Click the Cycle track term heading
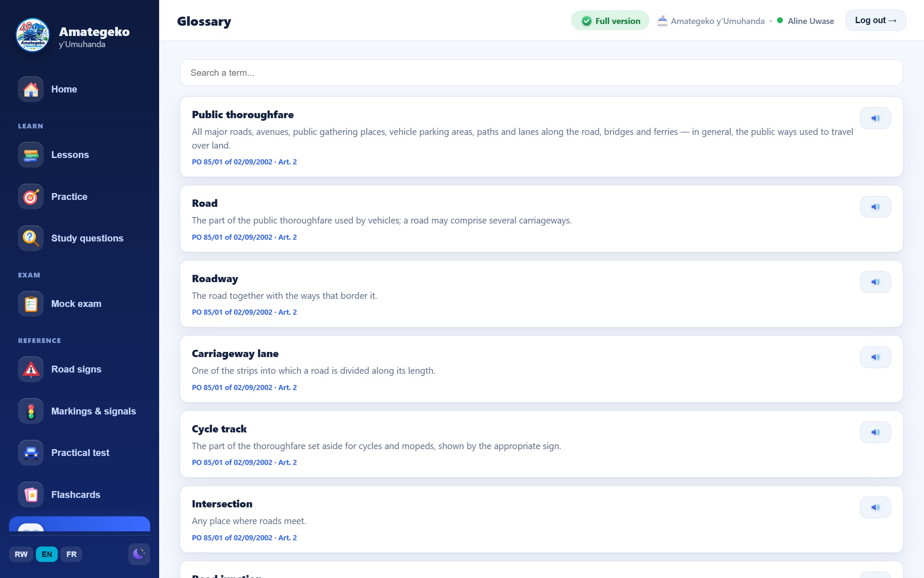This screenshot has width=924, height=578. (219, 429)
